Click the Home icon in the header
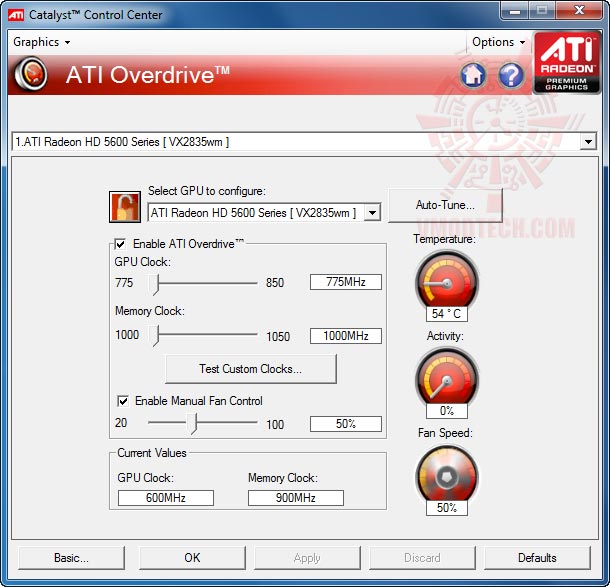 click(x=473, y=75)
